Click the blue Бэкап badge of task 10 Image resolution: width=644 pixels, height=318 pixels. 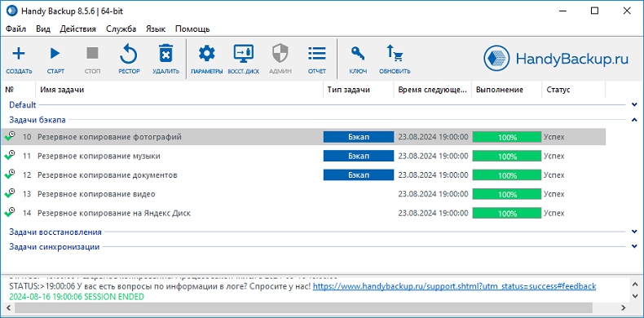tap(359, 137)
